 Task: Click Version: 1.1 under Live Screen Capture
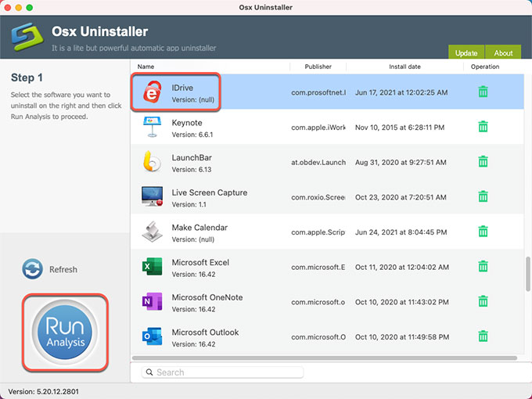click(x=189, y=205)
